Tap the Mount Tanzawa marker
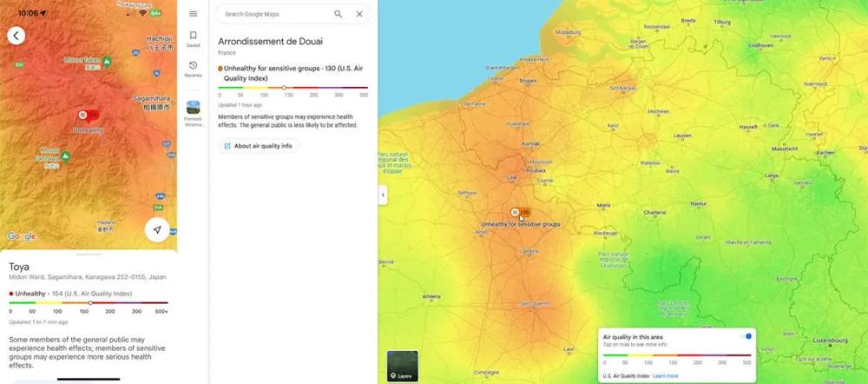This screenshot has height=384, width=868. coord(66,156)
